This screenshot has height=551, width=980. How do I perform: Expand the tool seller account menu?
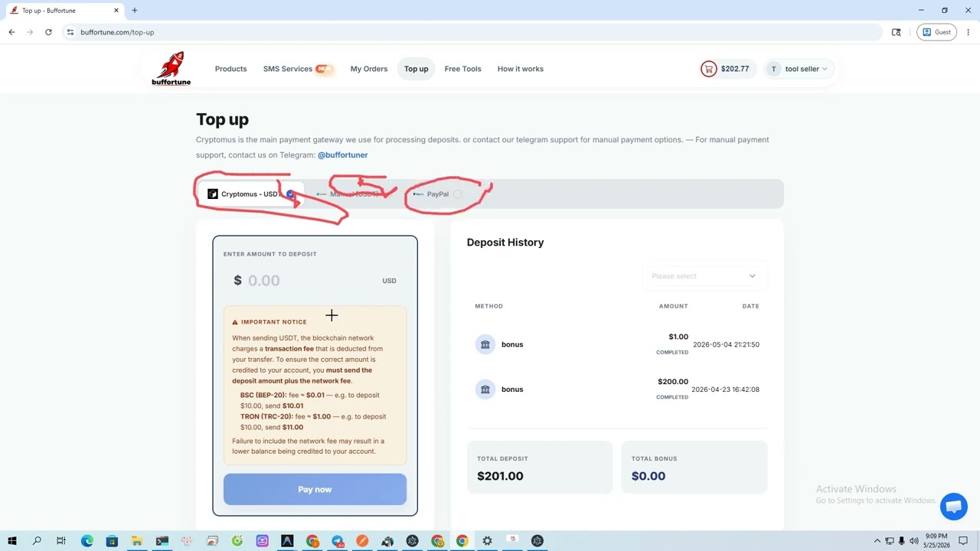(x=799, y=69)
